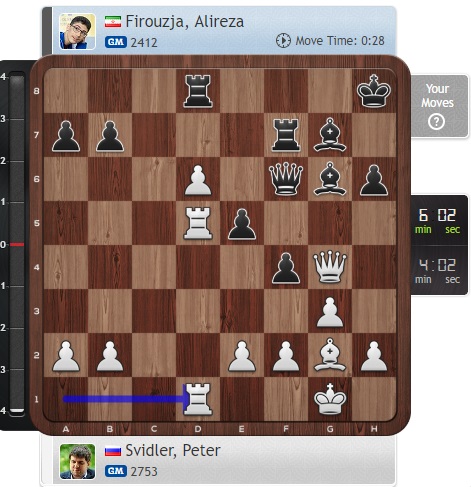471x487 pixels.
Task: Click the Iranian flag next to Firouzja
Action: 113,22
